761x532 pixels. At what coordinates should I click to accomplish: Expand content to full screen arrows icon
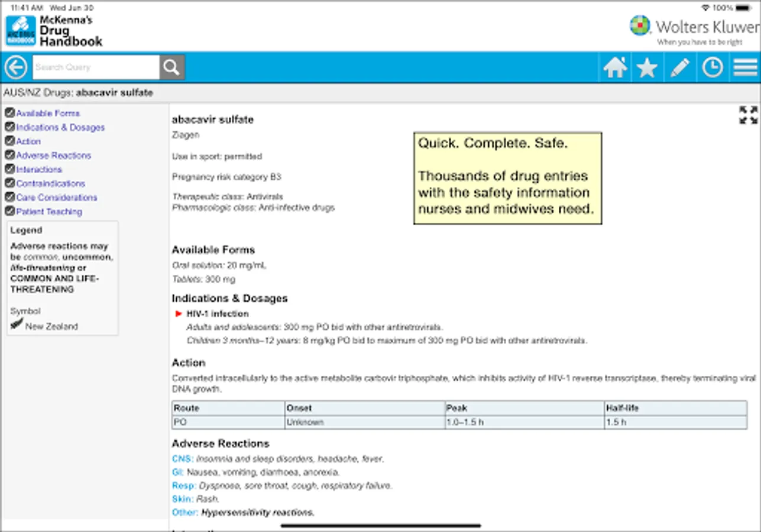(748, 115)
